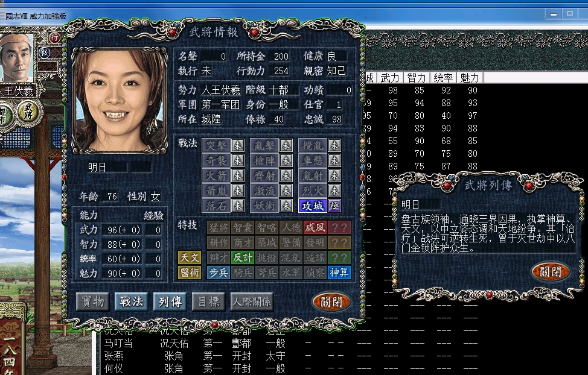588x375 pixels.
Task: Click the dimmed 警備 skill tile
Action: pos(291,242)
